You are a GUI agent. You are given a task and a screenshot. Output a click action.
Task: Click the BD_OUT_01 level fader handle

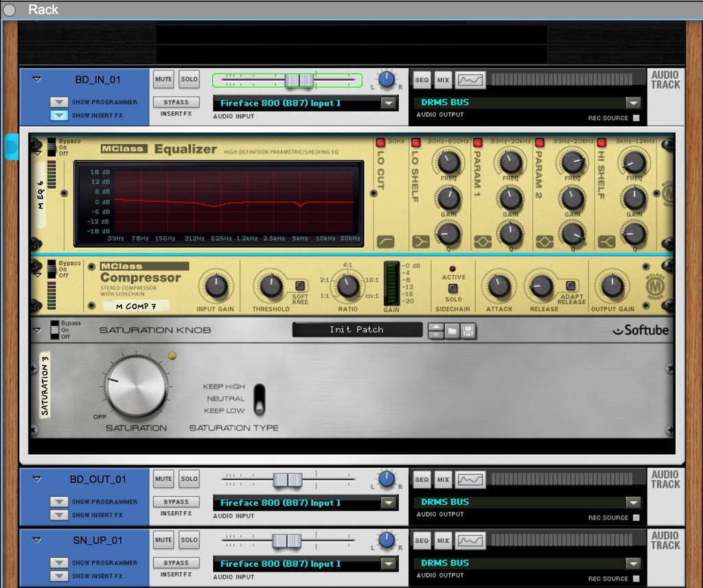tap(288, 480)
